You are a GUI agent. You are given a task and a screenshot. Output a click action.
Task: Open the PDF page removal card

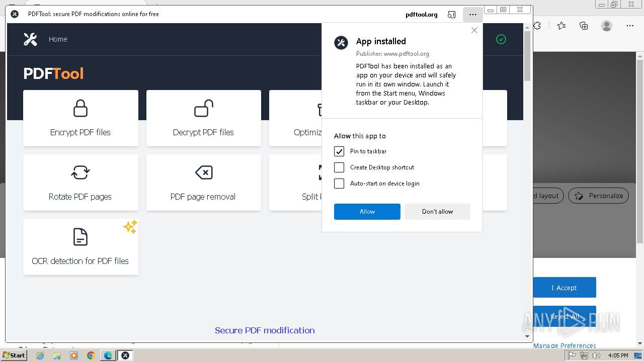(x=203, y=183)
